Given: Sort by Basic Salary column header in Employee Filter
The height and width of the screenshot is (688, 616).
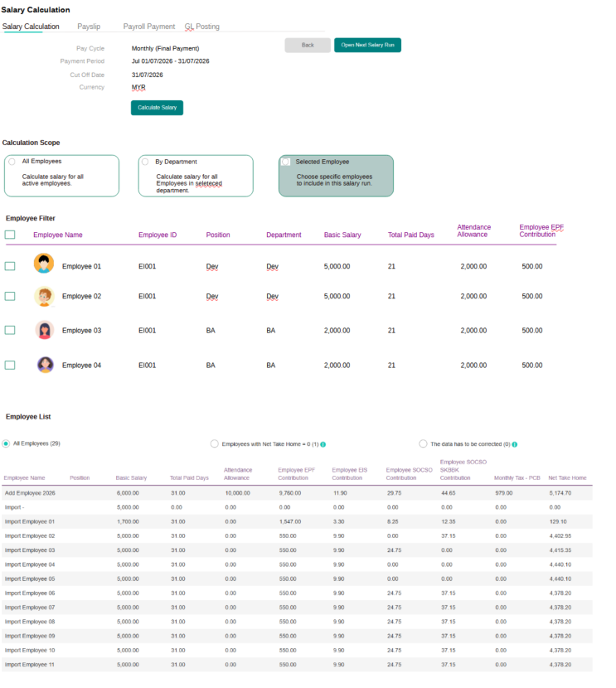Looking at the screenshot, I should pos(342,235).
